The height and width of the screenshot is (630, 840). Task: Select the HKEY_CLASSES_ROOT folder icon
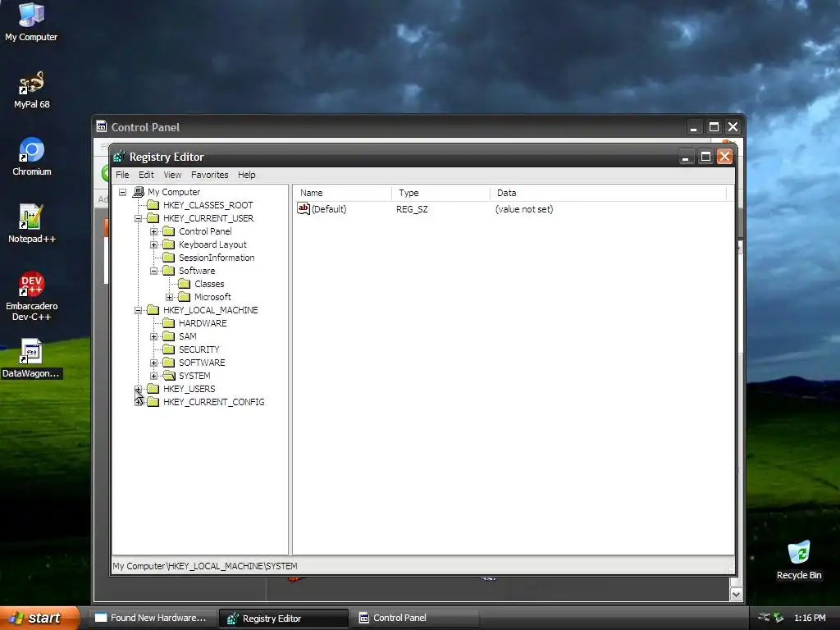[153, 204]
